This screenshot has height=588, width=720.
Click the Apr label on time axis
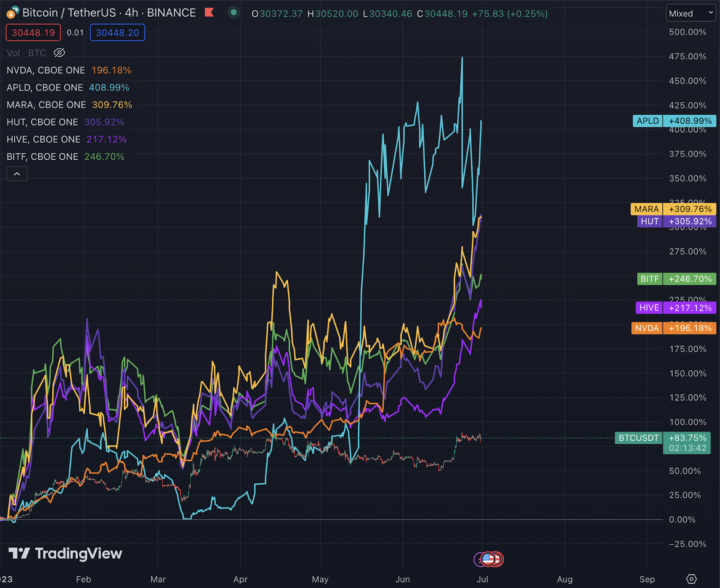[240, 579]
